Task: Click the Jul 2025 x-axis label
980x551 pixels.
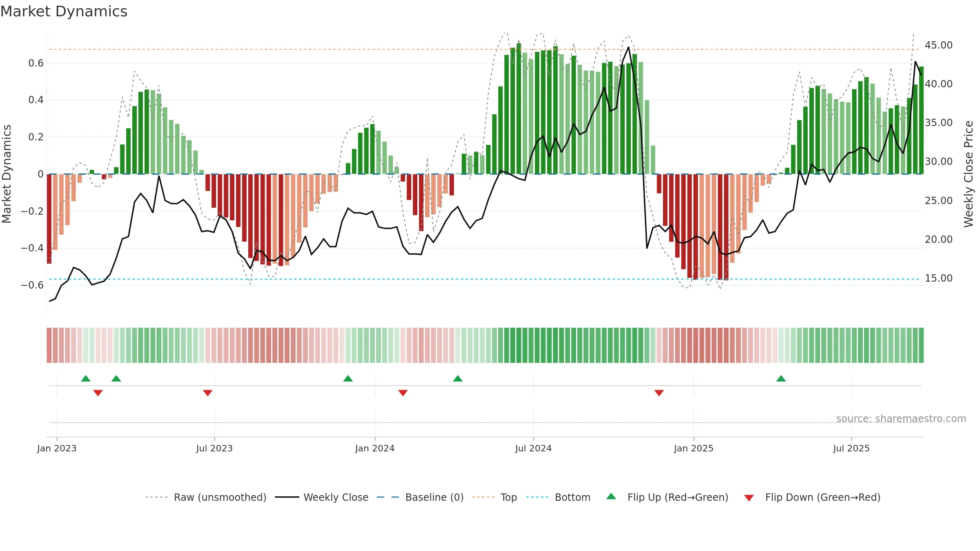Action: point(851,448)
